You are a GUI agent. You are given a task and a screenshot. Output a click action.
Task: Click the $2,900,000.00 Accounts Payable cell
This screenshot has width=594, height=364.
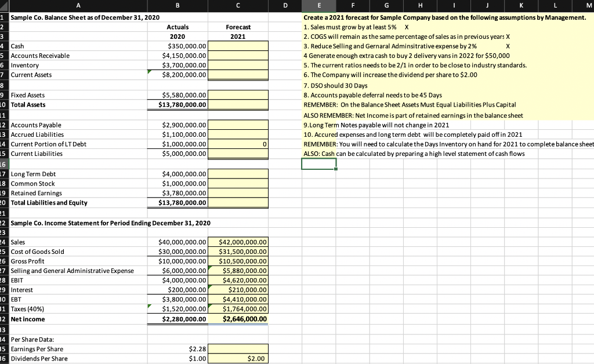[178, 125]
